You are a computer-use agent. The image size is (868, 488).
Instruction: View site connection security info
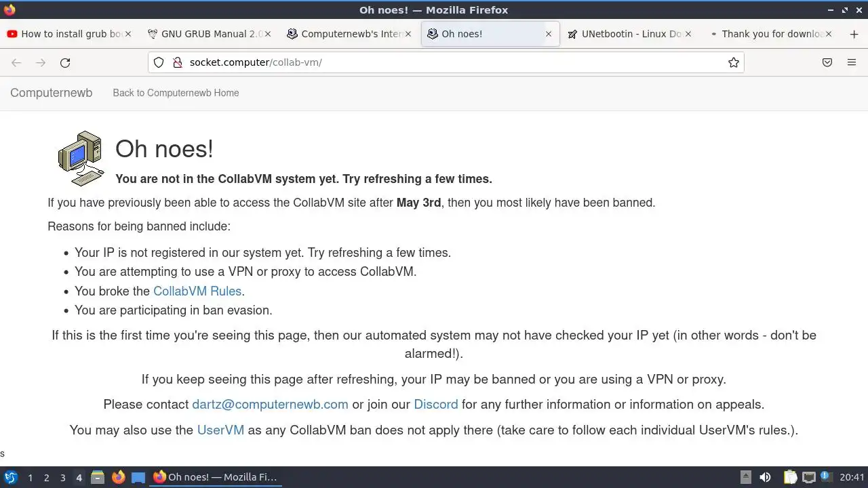coord(178,62)
